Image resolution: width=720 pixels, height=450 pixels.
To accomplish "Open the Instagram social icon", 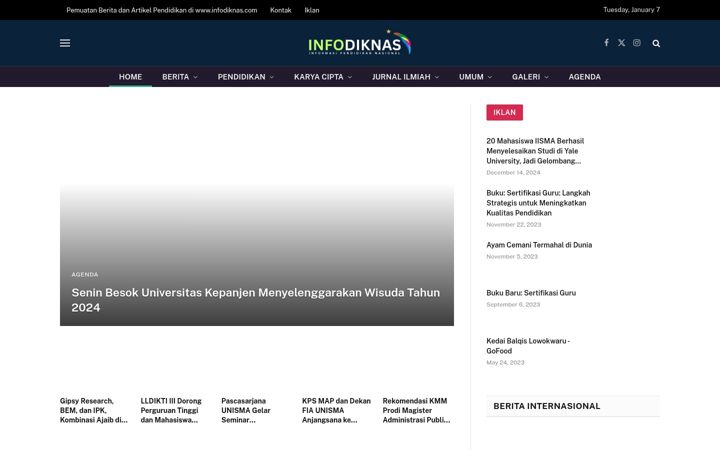I will (x=636, y=43).
